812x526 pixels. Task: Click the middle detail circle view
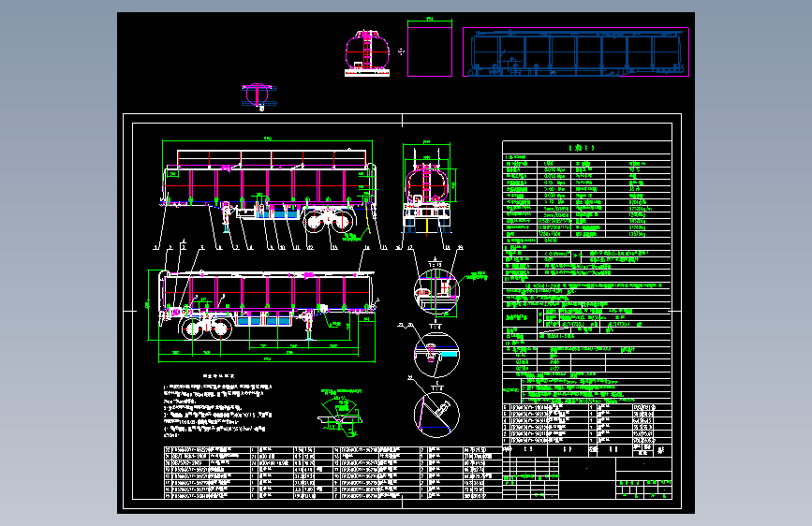coord(436,355)
